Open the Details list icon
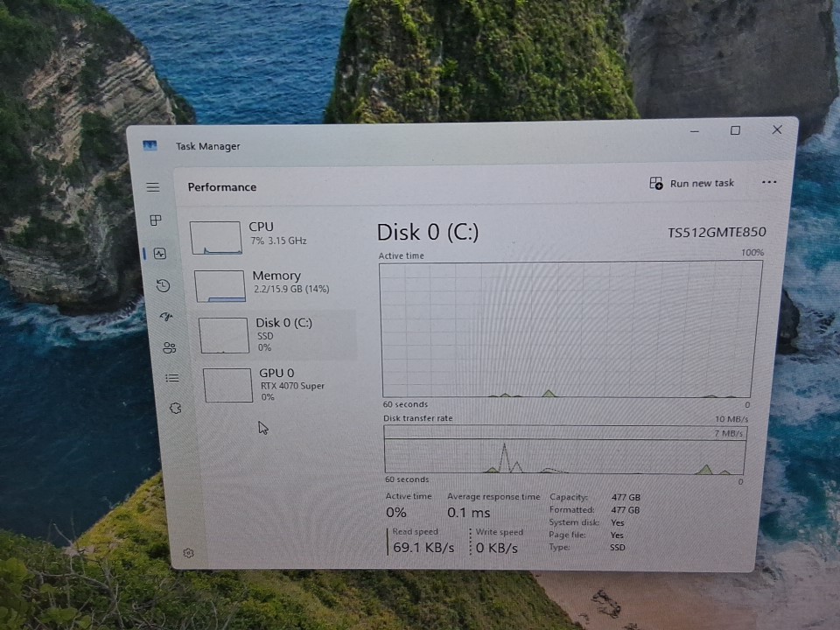 point(172,378)
